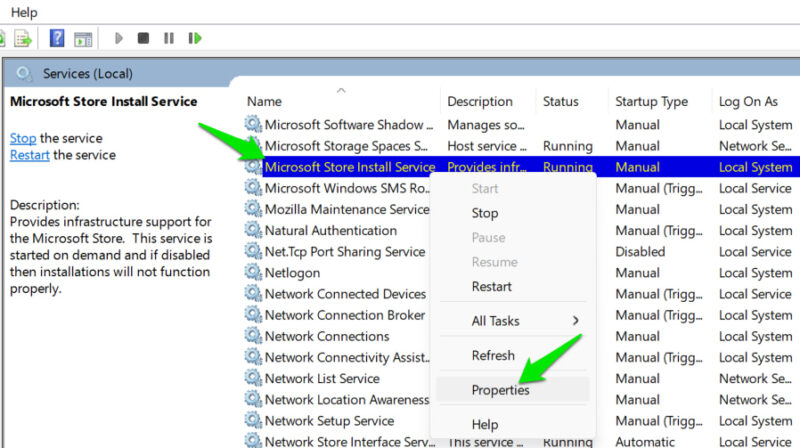
Task: Select the Network List Service name
Action: pos(322,379)
